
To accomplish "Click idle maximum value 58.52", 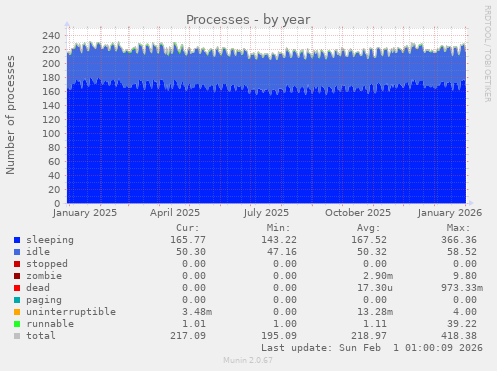I will point(462,252).
